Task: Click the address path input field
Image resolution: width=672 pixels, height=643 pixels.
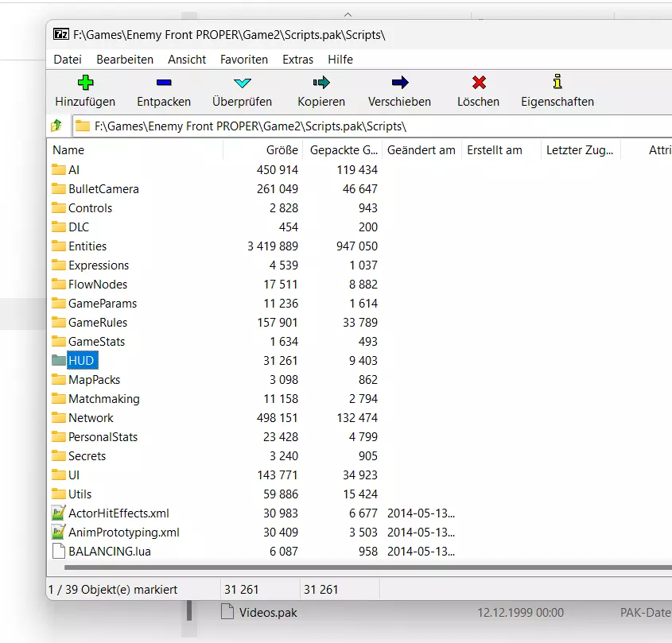Action: pos(372,126)
